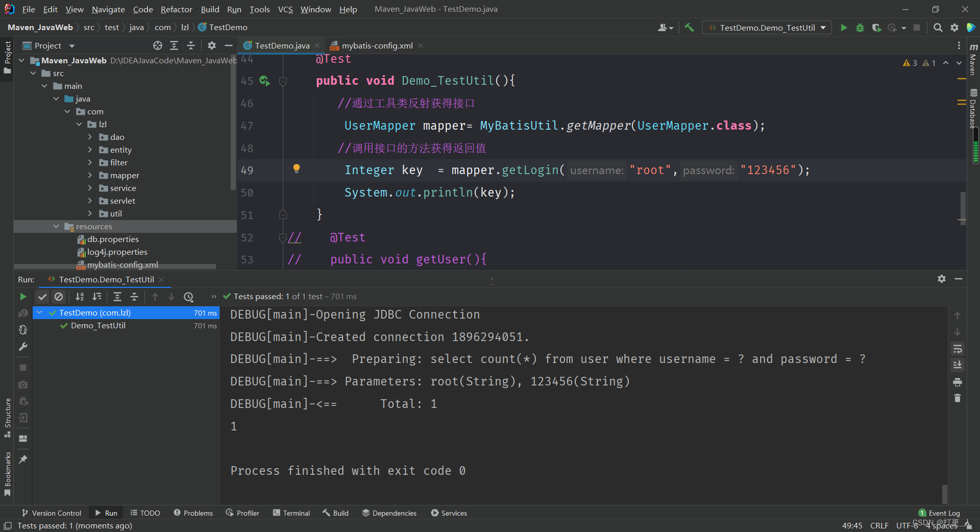Toggle Show Passed tests filter
The height and width of the screenshot is (532, 980).
[42, 297]
